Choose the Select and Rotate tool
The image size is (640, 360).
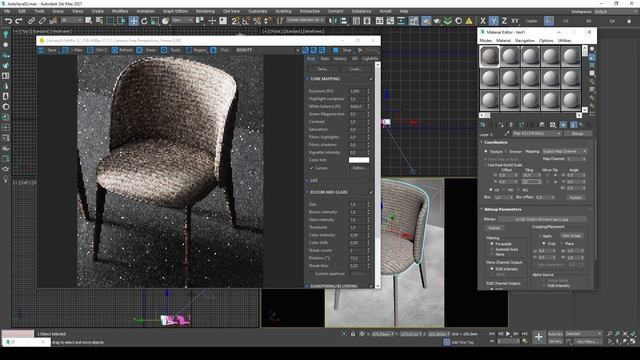(144, 21)
